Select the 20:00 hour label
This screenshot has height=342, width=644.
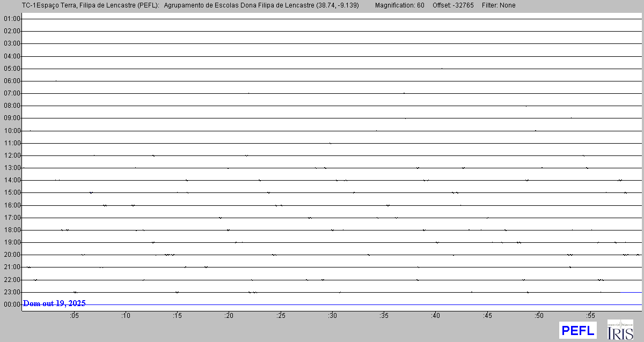coord(11,255)
